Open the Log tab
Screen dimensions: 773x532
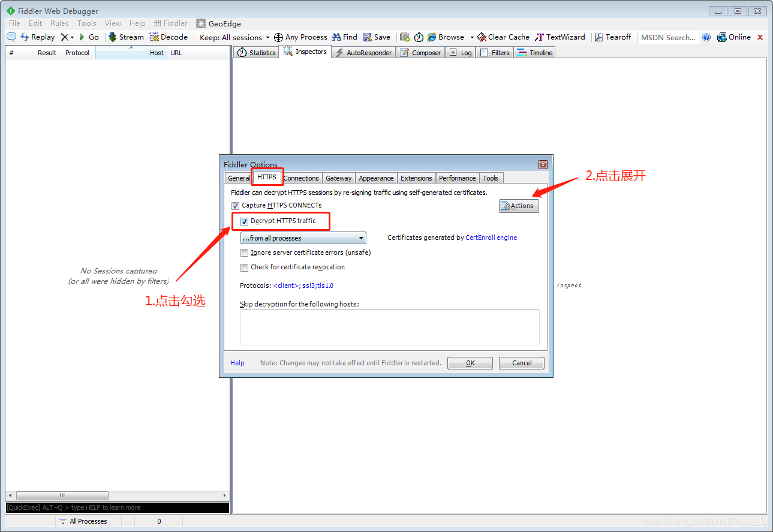tap(461, 53)
